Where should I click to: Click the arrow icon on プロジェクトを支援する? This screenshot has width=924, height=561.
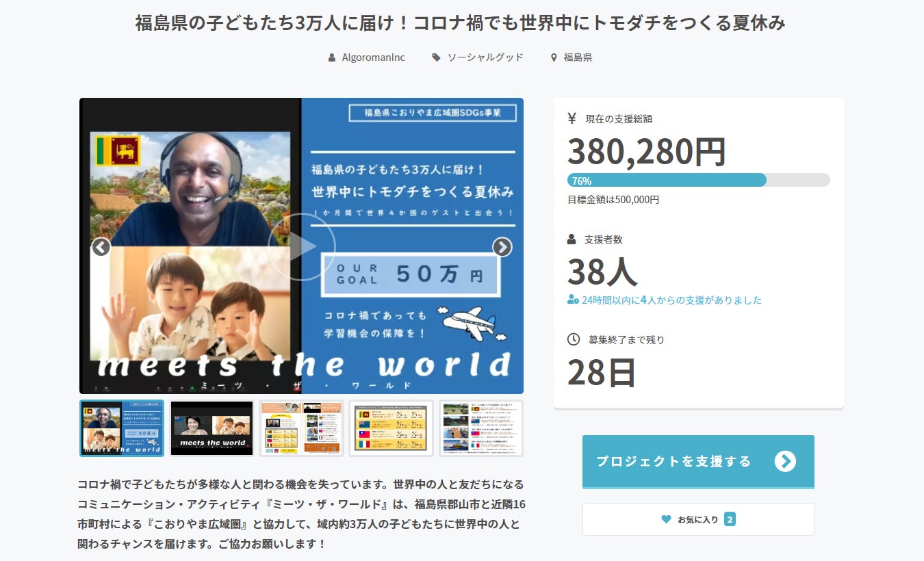pyautogui.click(x=785, y=461)
